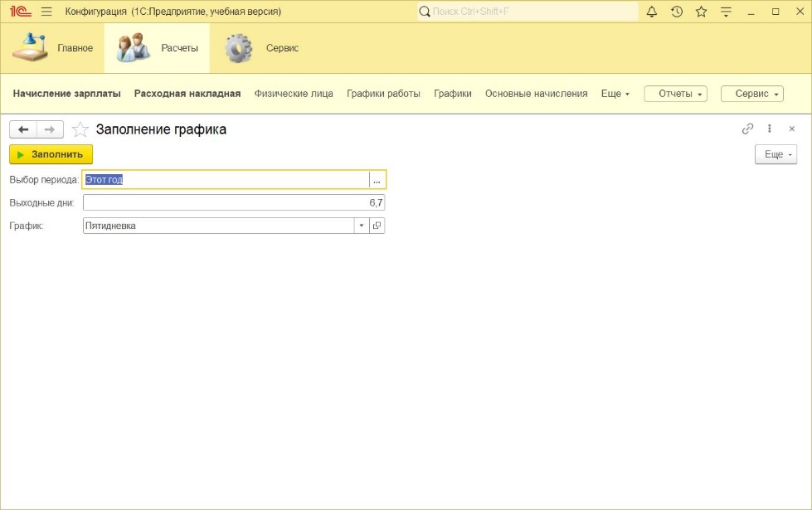The width and height of the screenshot is (812, 510).
Task: Click the Главное desk lamp icon
Action: coord(30,47)
